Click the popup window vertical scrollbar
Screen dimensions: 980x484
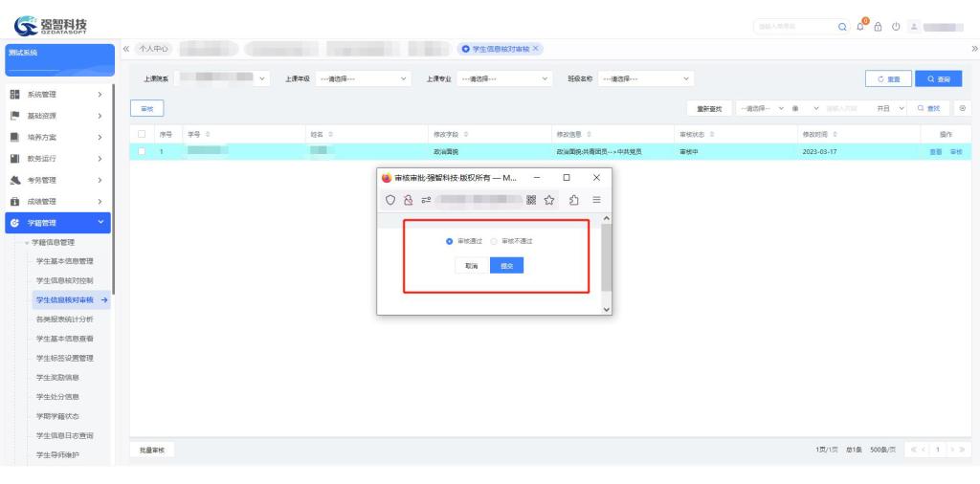[x=606, y=258]
